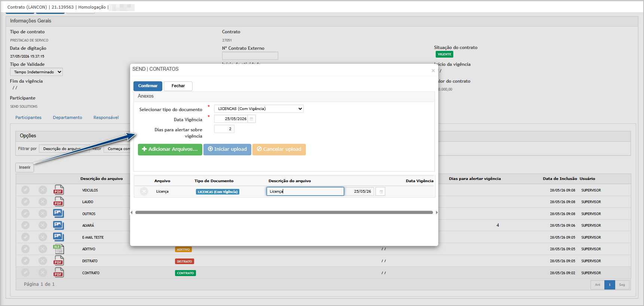Open image file icon in E-MAIL TESTE row
The image size is (644, 306).
coord(58,237)
